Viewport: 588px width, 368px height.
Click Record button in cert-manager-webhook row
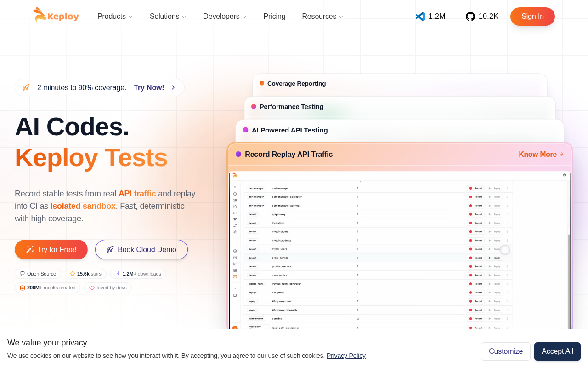coord(476,206)
